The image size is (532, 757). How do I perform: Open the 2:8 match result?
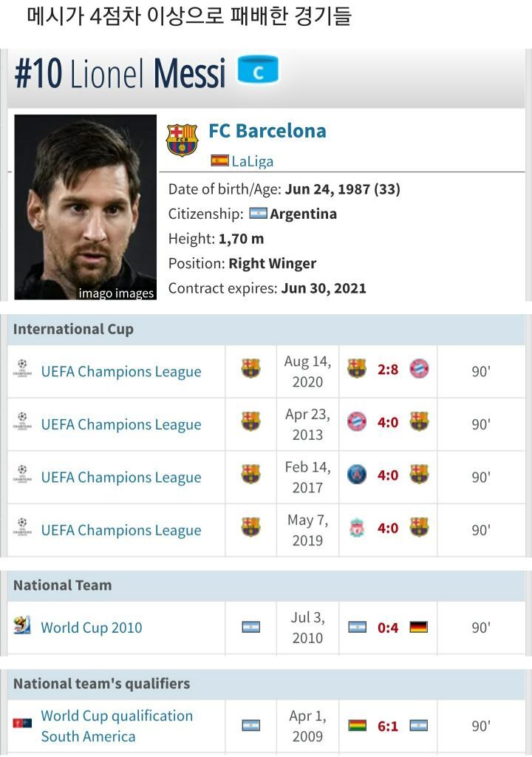pyautogui.click(x=388, y=369)
